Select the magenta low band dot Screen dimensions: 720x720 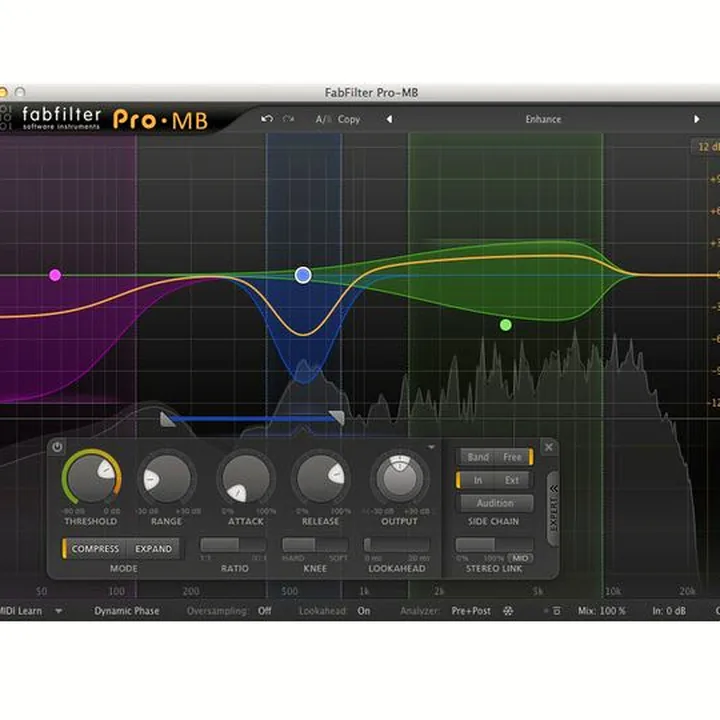coord(55,275)
